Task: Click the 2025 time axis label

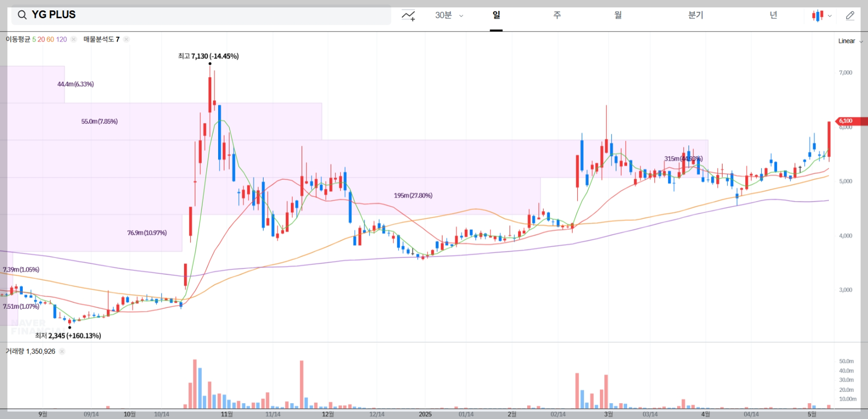Action: point(425,414)
